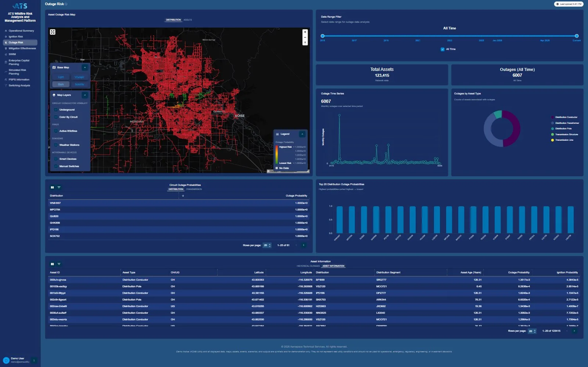Enable the Manual Switches checkbox

(56, 166)
